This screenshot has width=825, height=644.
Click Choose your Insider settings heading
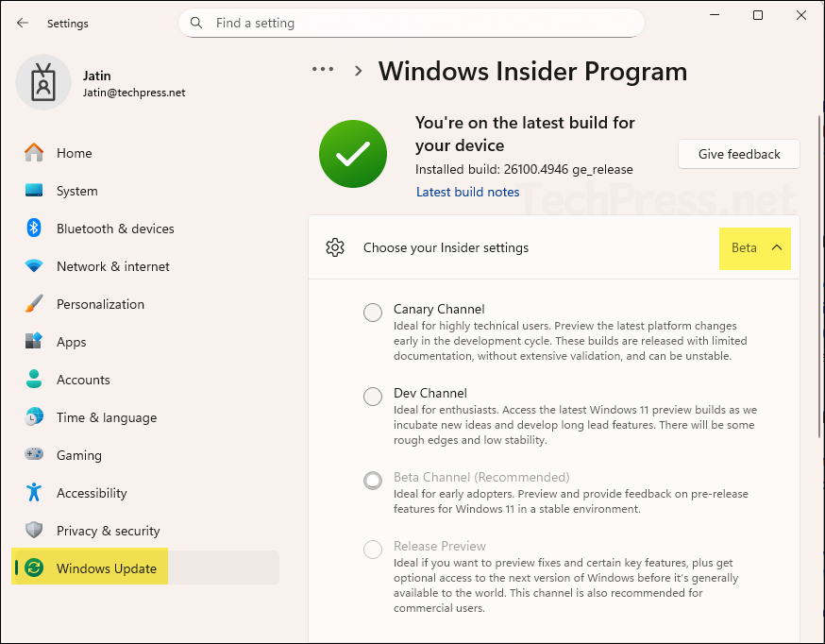446,247
